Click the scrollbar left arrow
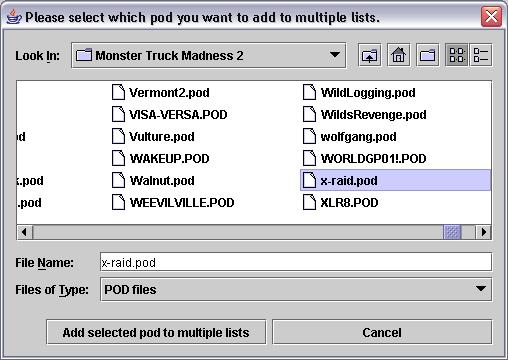Viewport: 508px width, 360px height. click(25, 232)
